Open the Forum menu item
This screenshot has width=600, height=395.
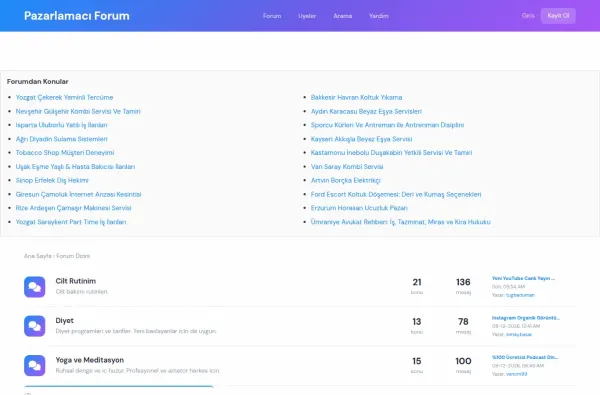(272, 16)
